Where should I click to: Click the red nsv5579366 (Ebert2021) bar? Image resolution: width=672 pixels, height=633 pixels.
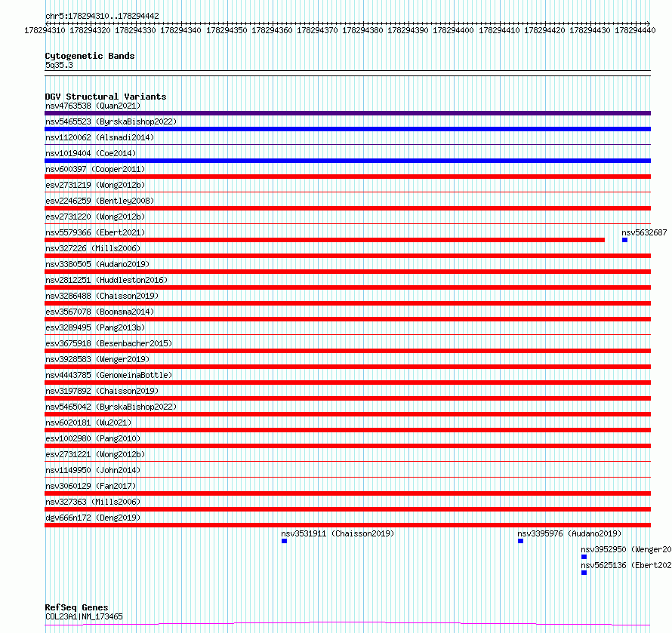325,240
